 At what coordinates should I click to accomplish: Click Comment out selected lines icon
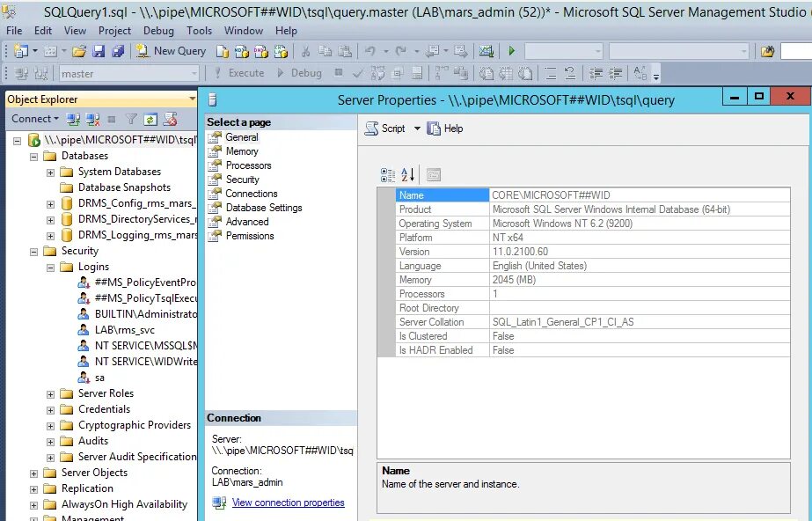(551, 74)
